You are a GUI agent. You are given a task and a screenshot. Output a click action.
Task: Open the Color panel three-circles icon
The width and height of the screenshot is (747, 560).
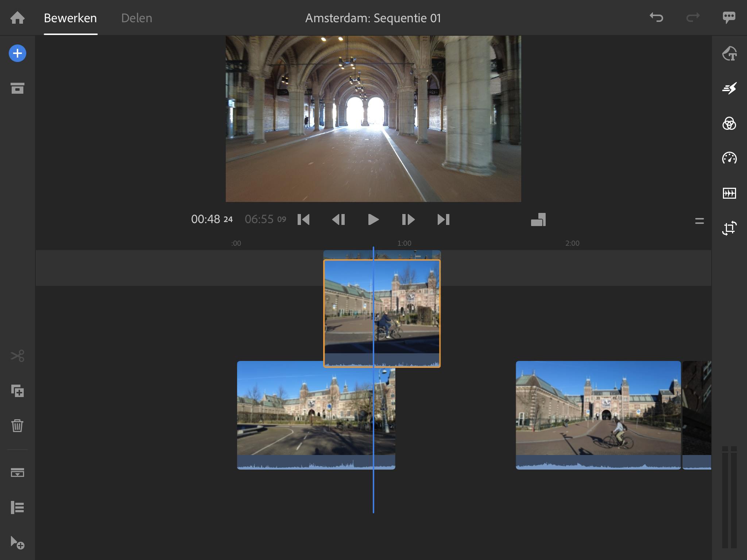click(x=729, y=124)
